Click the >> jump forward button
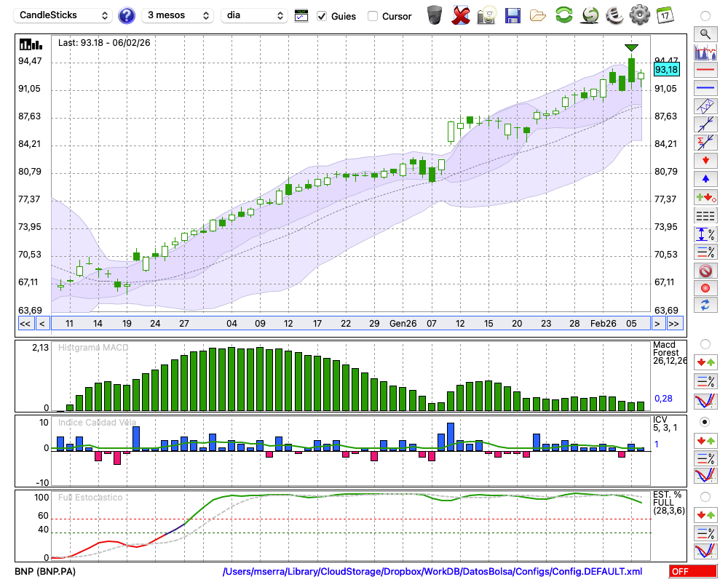The width and height of the screenshot is (728, 582). 674,323
